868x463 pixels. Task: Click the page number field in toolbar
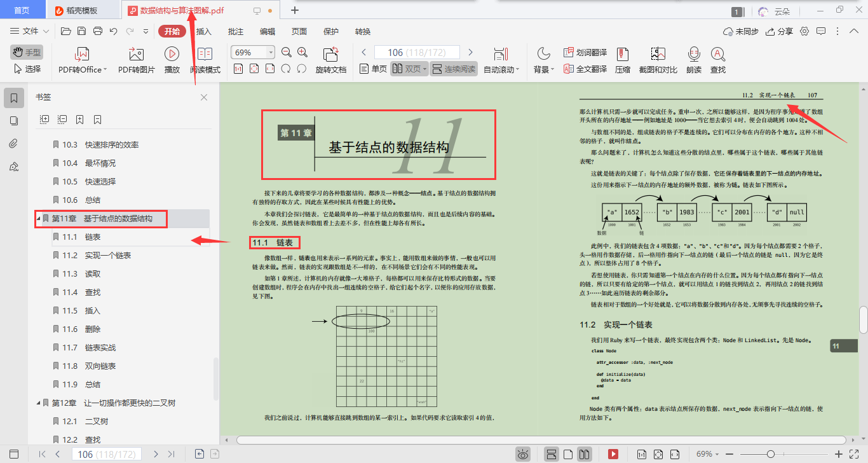pos(417,53)
